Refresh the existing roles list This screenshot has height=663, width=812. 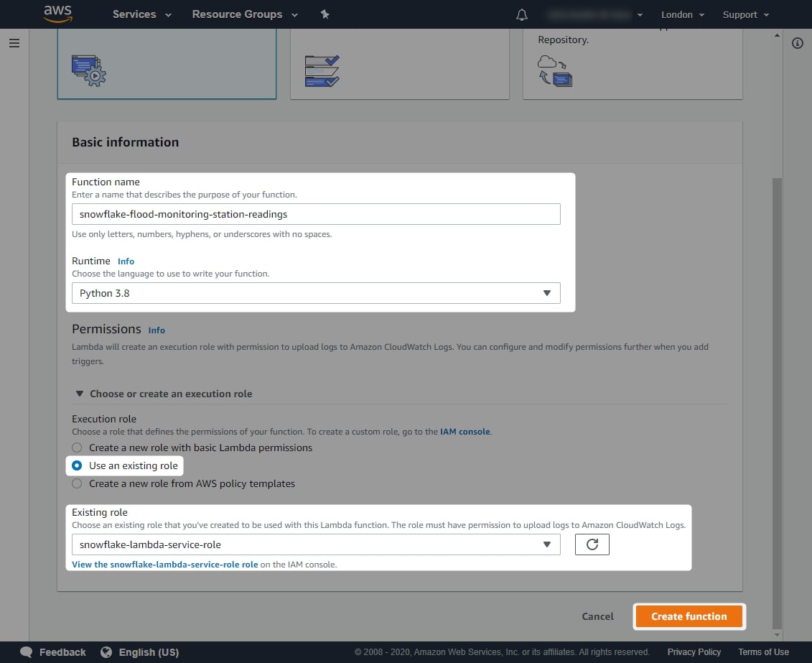coord(592,544)
